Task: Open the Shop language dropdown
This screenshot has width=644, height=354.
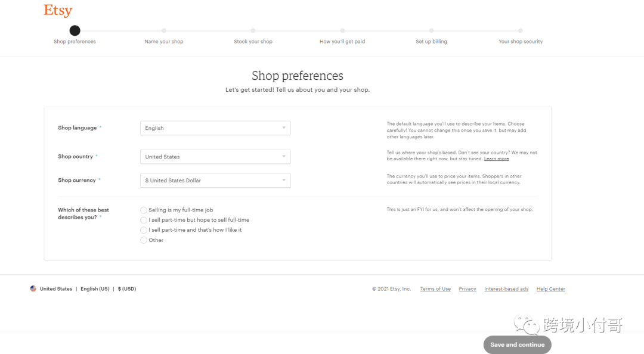Action: (215, 128)
